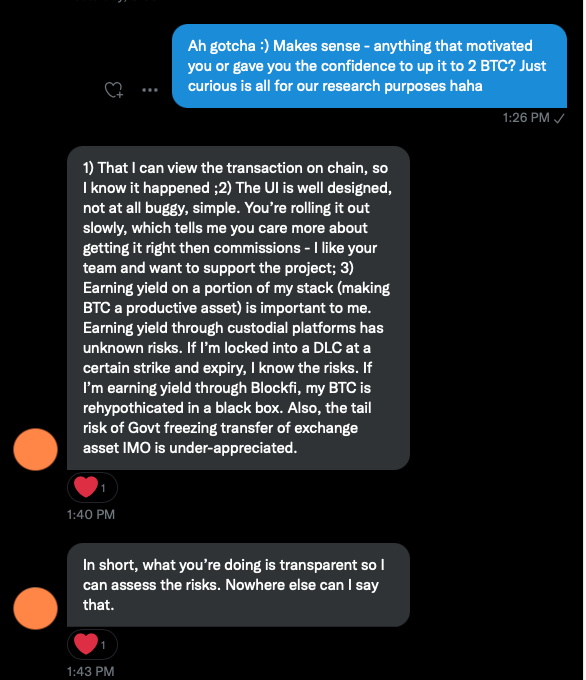Click the red heart under the 1:40 PM message

(86, 487)
